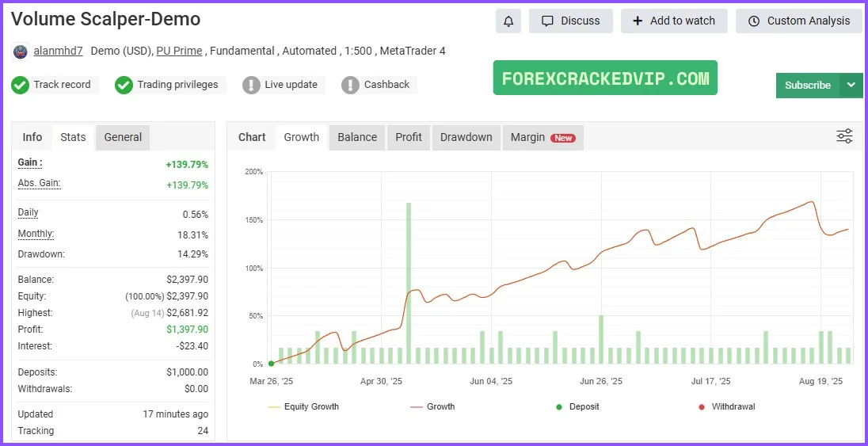Click Withdrawals value $0.00
Screen dimensions: 868x446
(196, 389)
